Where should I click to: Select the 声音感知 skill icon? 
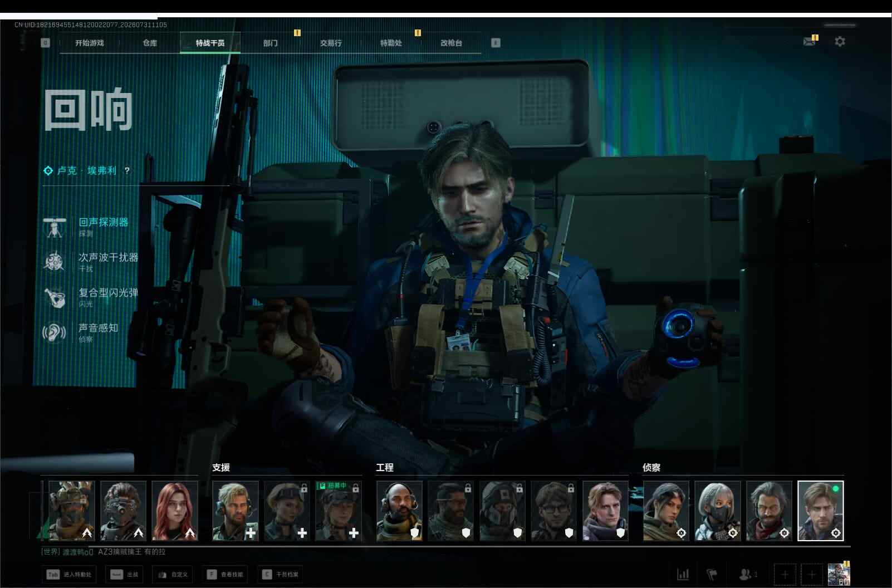coord(55,332)
